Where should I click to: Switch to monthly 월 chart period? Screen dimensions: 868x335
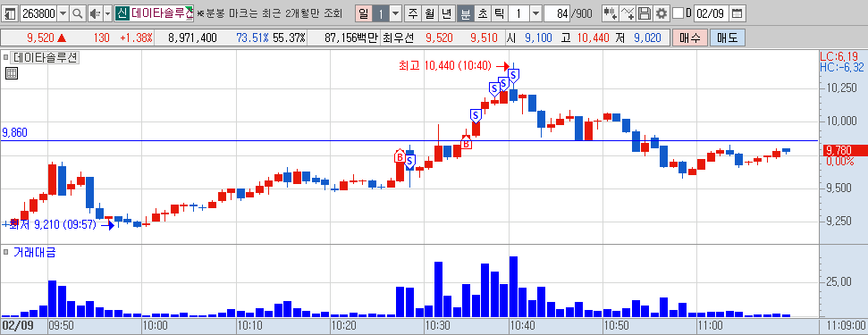[430, 13]
